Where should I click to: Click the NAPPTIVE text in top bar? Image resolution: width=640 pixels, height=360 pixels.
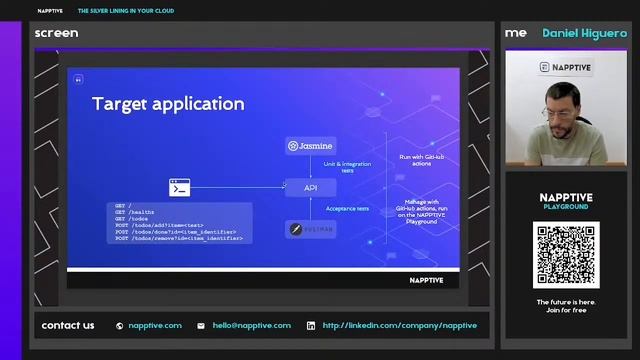tap(50, 11)
